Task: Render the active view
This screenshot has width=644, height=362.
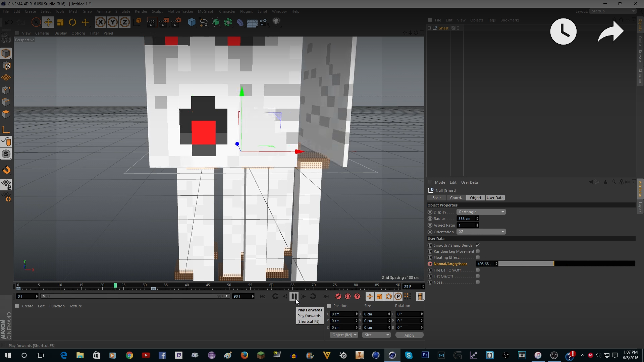Action: (x=151, y=22)
